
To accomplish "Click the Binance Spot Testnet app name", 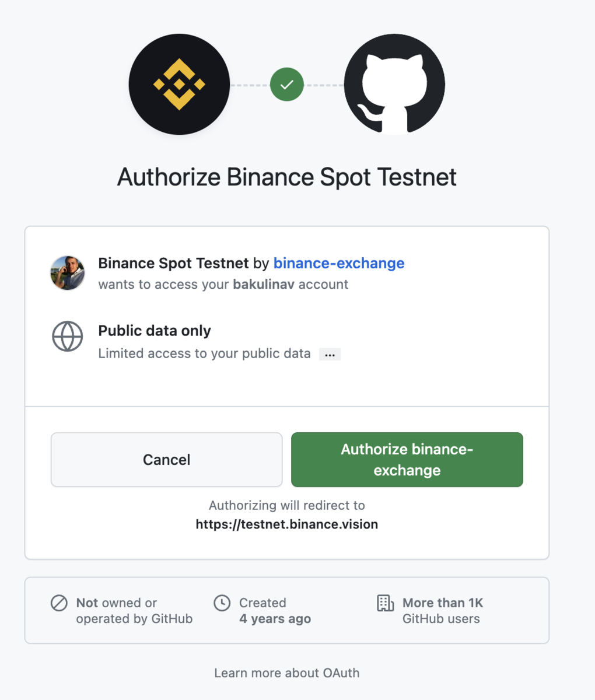I will tap(173, 263).
